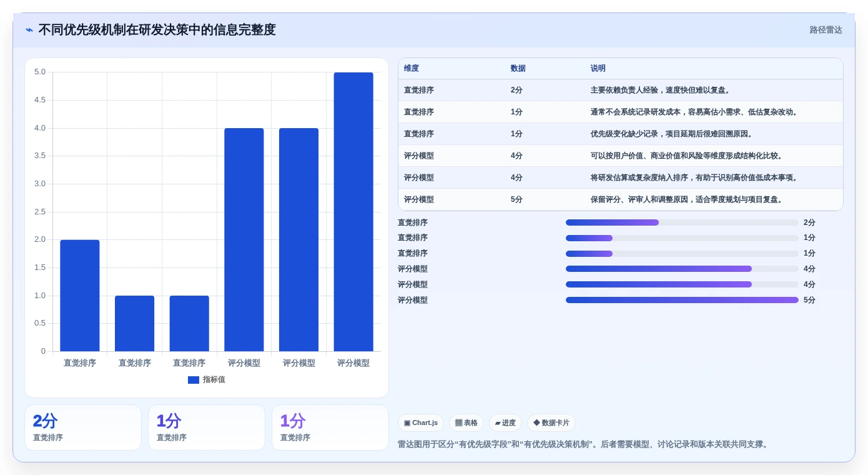Viewport: 868px width, 475px height.
Task: Select the Chart.js chip
Action: (x=421, y=423)
